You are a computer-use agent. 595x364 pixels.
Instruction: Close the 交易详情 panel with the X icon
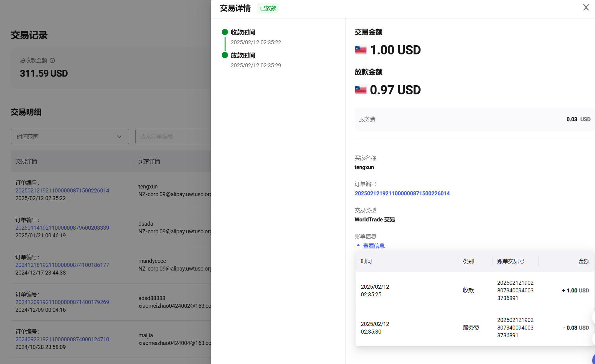(x=586, y=7)
